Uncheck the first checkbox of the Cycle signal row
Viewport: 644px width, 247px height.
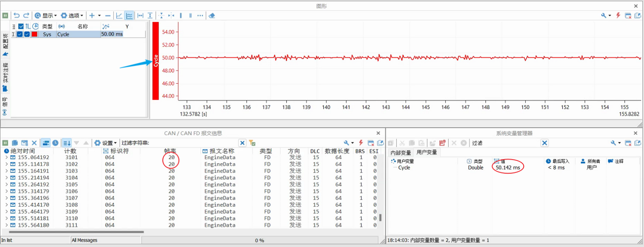(19, 34)
